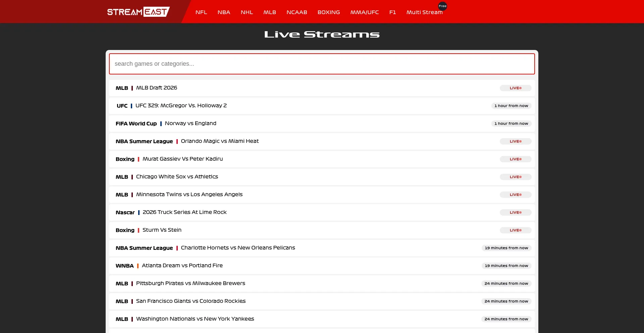Open the NBA menu item
Screen dimensions: 644x333
click(224, 12)
